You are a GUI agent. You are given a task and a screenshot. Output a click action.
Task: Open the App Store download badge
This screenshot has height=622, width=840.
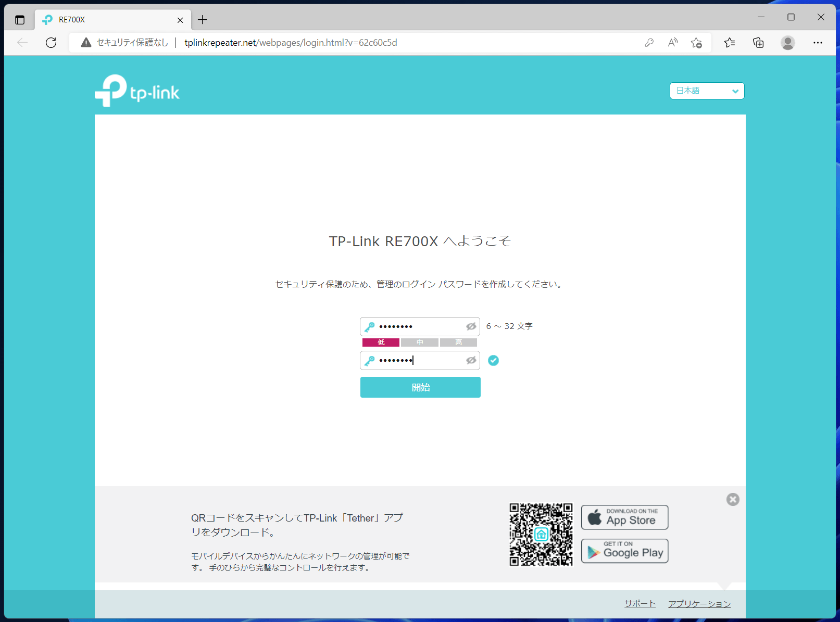point(624,517)
